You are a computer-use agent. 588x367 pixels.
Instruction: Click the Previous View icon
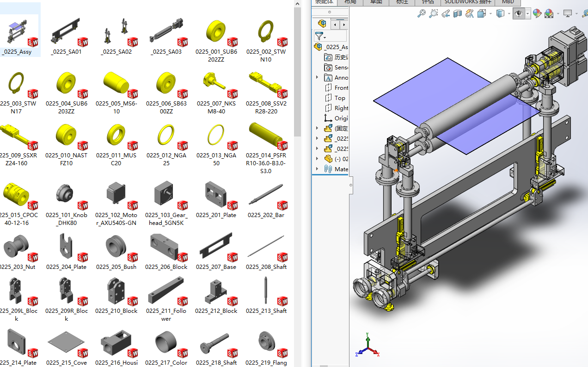pos(445,13)
